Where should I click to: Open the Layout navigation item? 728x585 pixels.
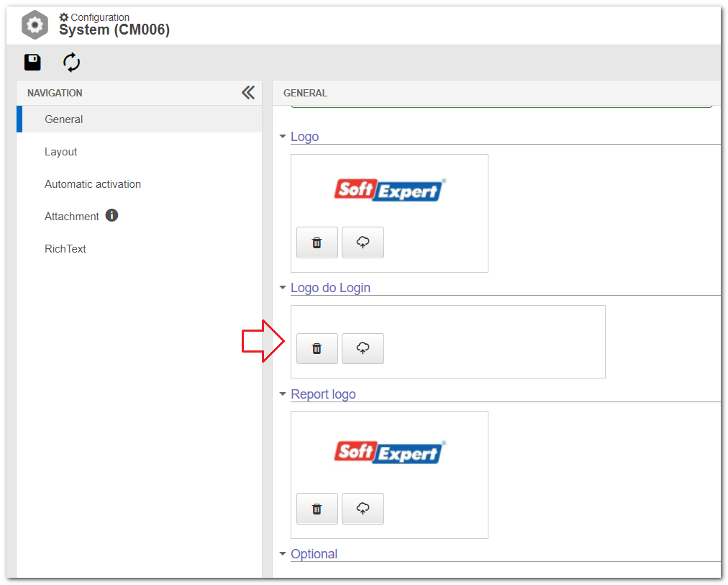[x=61, y=152]
